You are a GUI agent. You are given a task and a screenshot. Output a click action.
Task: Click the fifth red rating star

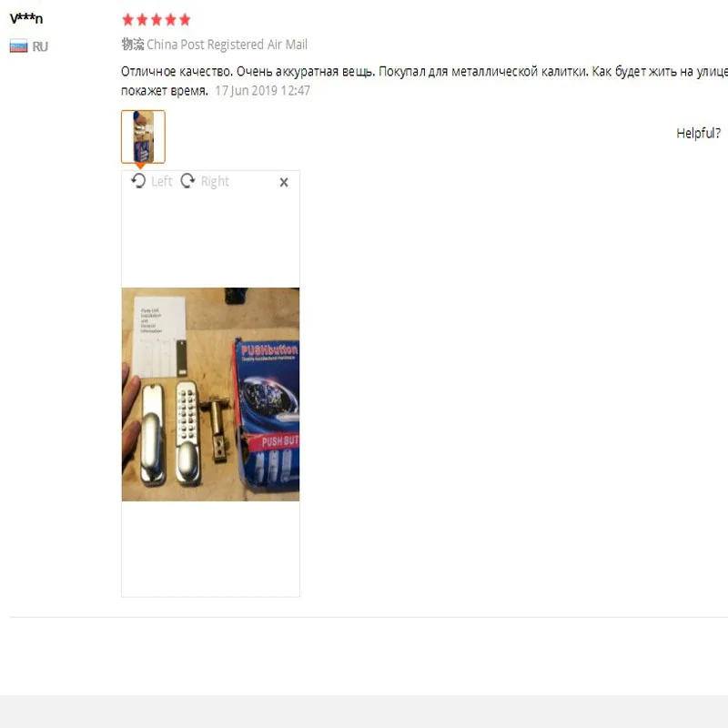point(185,19)
